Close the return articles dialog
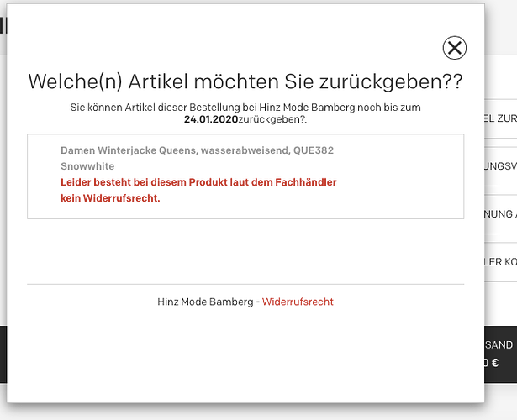This screenshot has width=517, height=420. coord(454,48)
